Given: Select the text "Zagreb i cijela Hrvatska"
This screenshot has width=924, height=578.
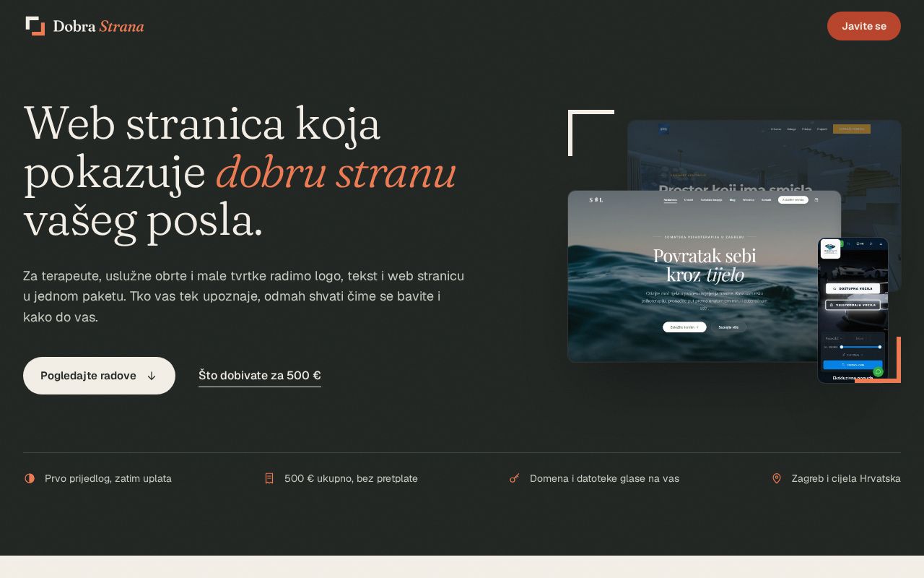Looking at the screenshot, I should [846, 478].
